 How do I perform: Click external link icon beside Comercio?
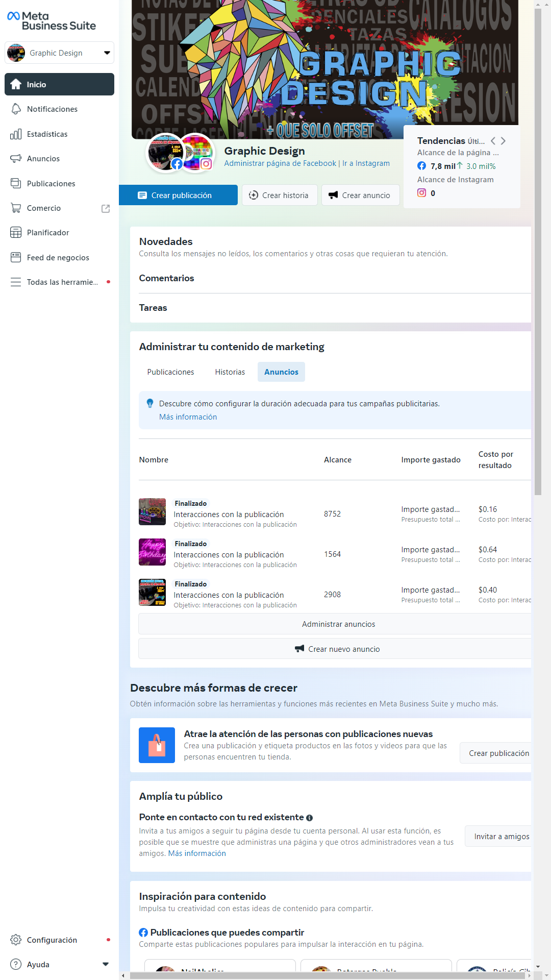(106, 208)
